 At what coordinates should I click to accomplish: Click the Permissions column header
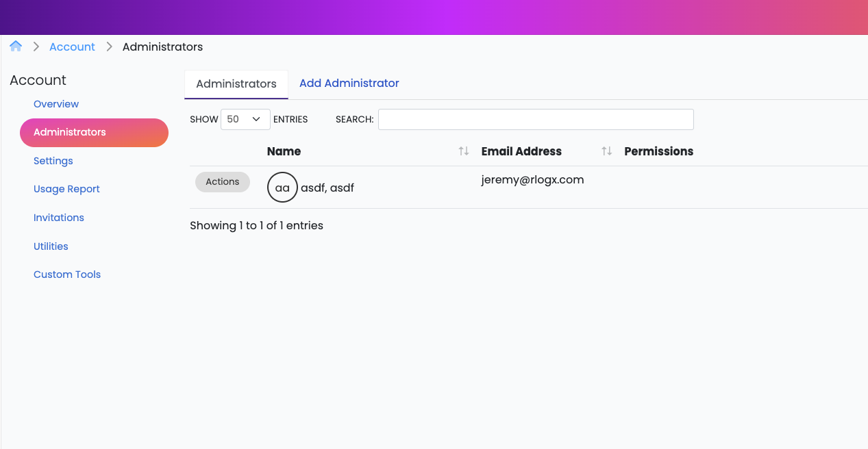(x=658, y=152)
